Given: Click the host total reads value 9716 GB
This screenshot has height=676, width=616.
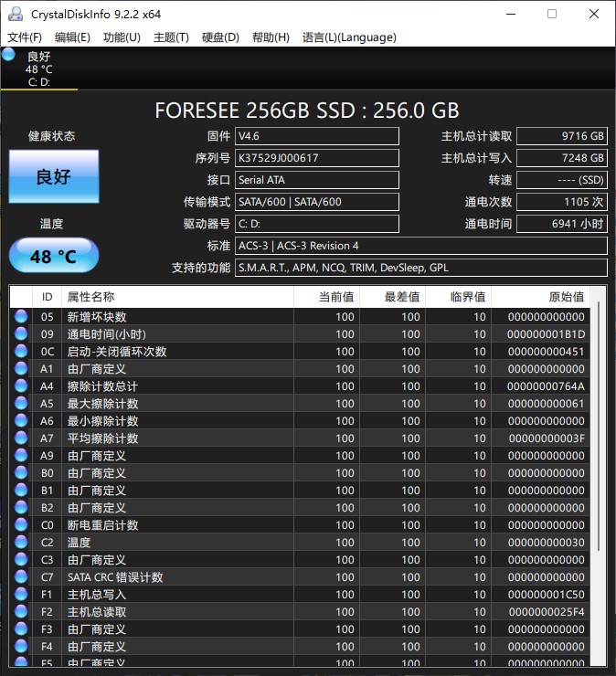Looking at the screenshot, I should tap(562, 136).
